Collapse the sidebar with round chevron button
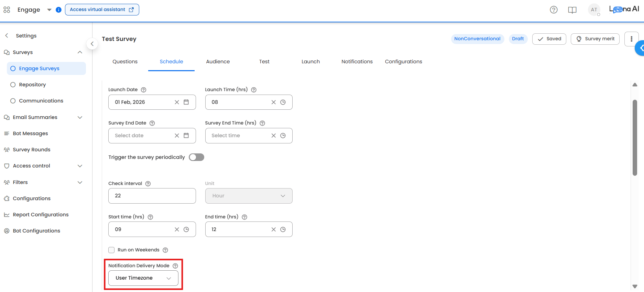This screenshot has width=644, height=292. (x=92, y=44)
